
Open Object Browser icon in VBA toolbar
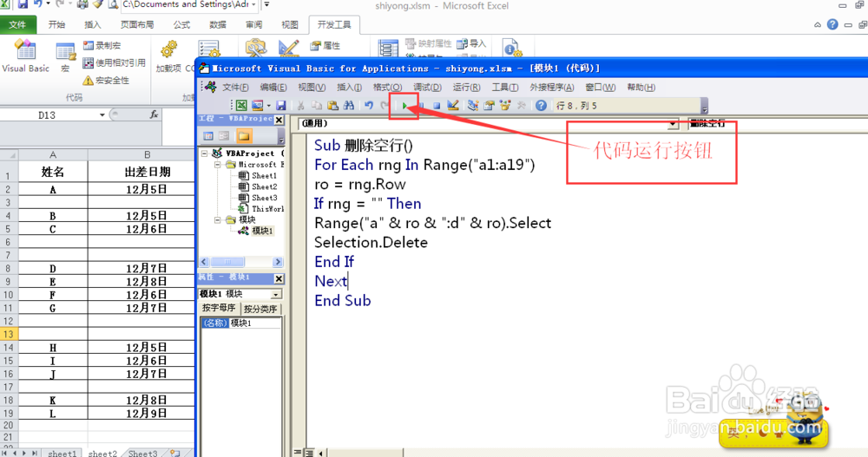pos(505,105)
